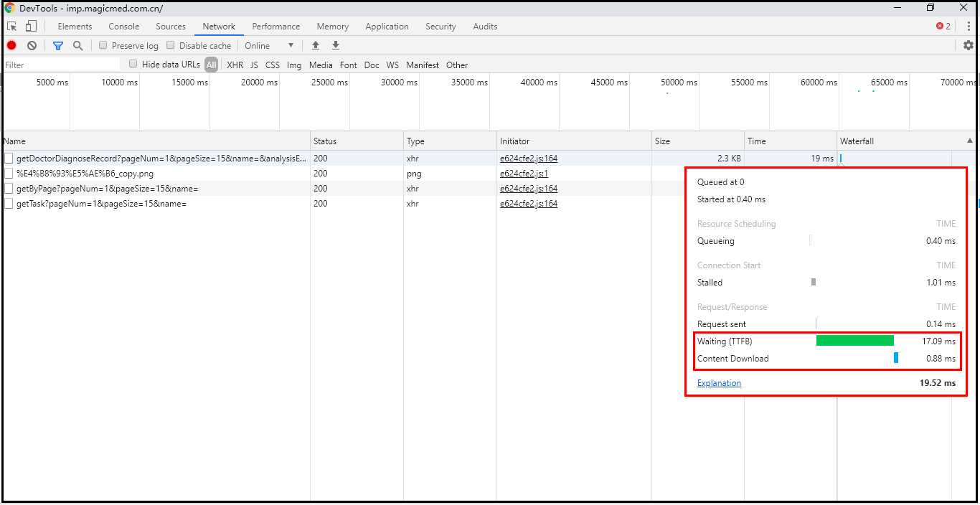The image size is (980, 505).
Task: Toggle the filter bar funnel icon
Action: click(x=58, y=45)
